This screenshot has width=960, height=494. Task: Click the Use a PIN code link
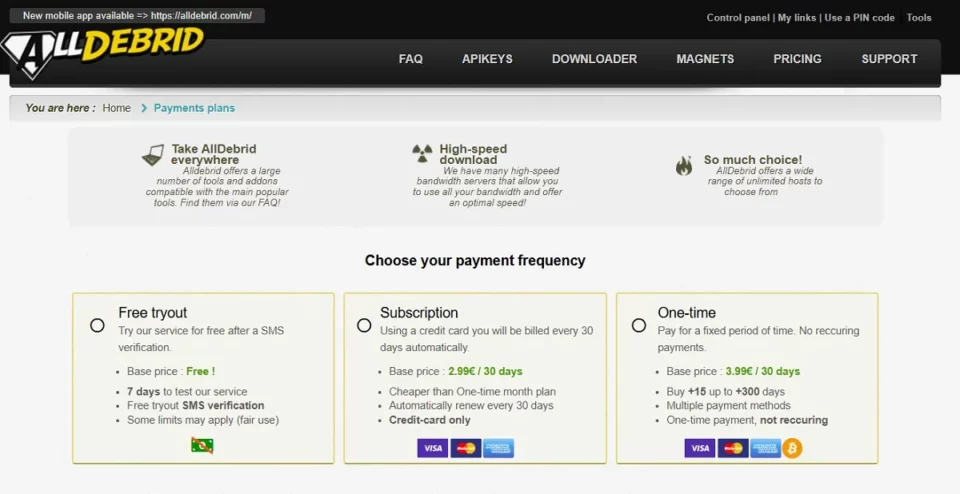(860, 18)
